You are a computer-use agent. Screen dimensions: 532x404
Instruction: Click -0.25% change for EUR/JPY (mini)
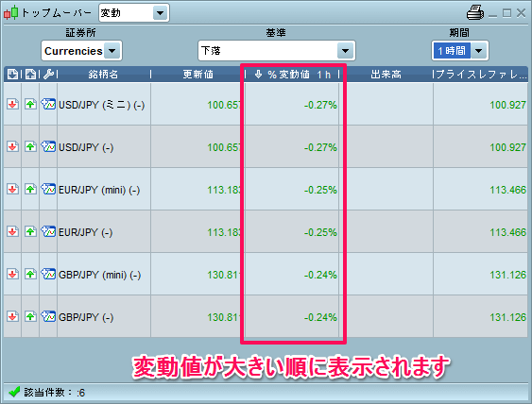(x=320, y=190)
